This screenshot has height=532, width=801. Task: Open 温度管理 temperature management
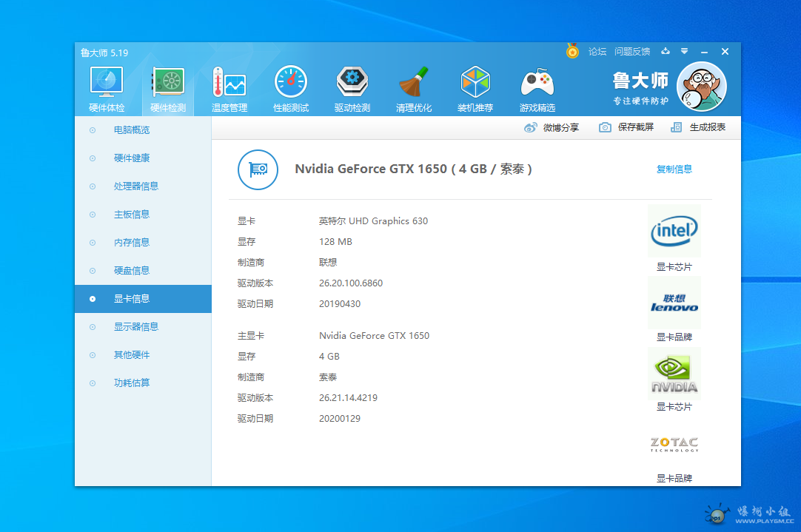coord(229,90)
